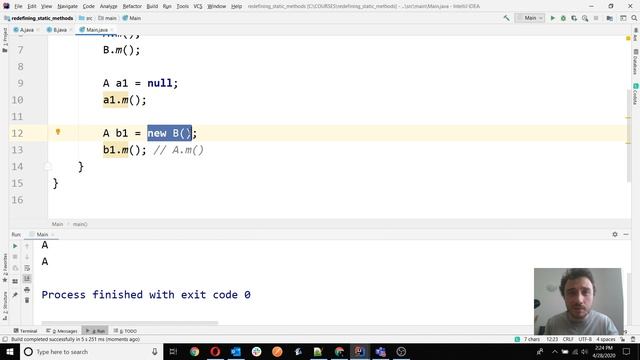Open Search Everywhere magnifier icon
Image resolution: width=640 pixels, height=360 pixels.
tap(634, 18)
